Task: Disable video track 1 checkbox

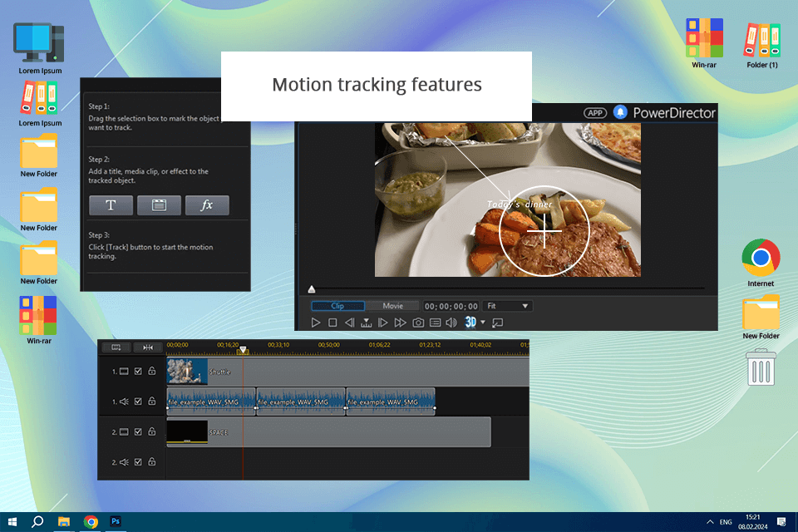Action: tap(138, 372)
